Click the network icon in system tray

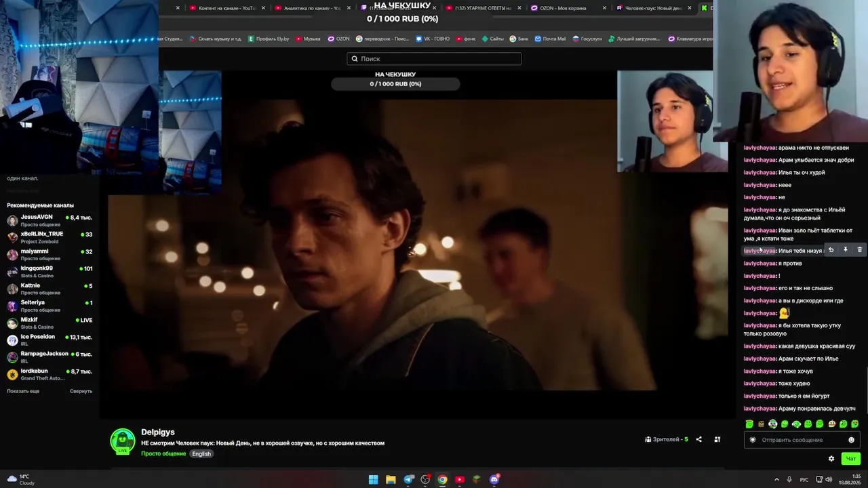[818, 480]
